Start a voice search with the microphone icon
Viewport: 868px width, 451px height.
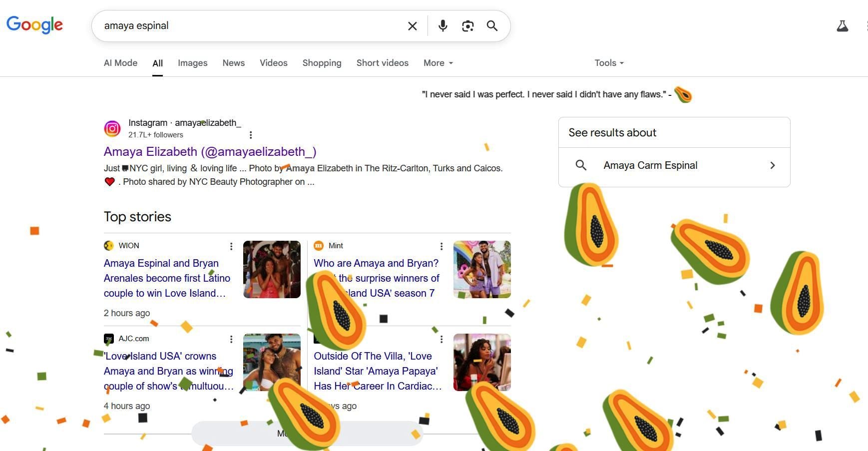442,25
